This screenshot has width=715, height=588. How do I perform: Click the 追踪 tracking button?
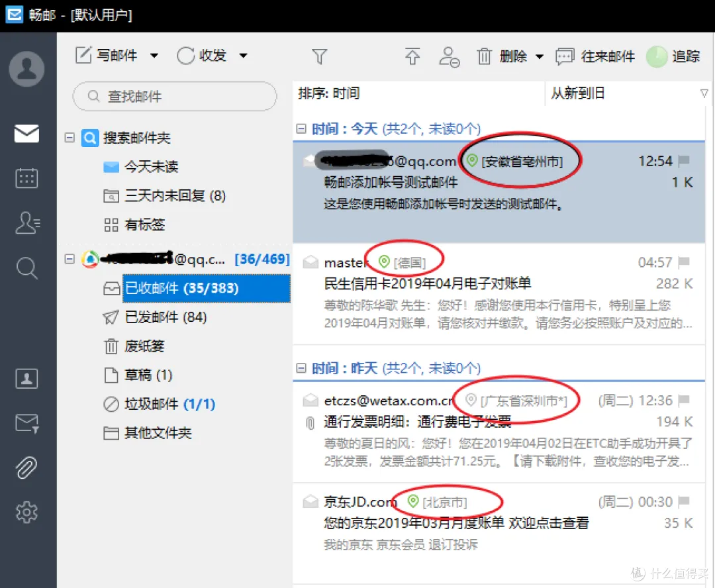click(673, 56)
